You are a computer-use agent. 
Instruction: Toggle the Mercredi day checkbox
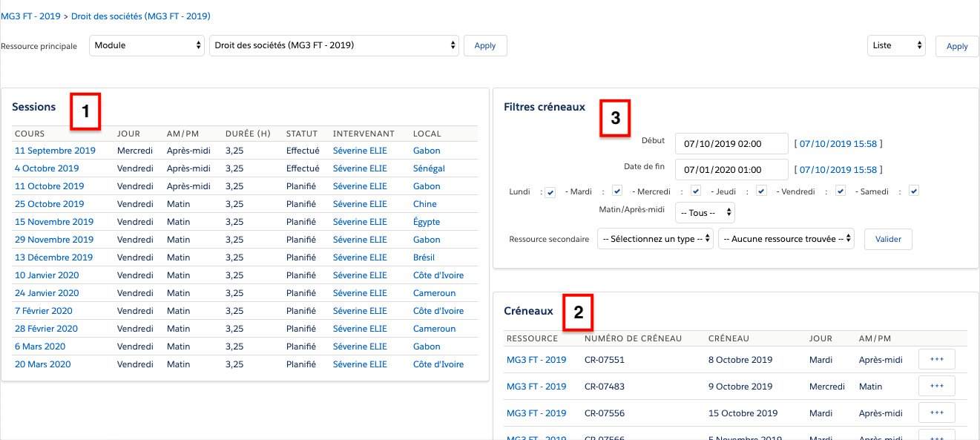[x=695, y=191]
